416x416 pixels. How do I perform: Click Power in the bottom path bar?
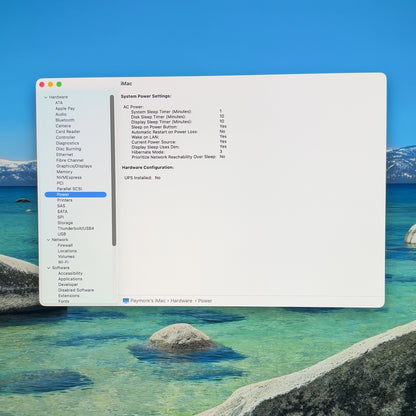[205, 301]
